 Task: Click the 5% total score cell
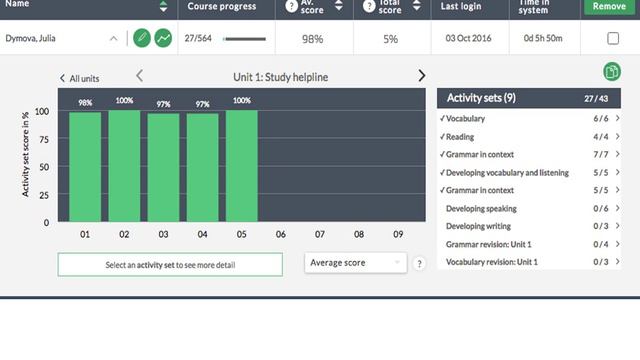(391, 39)
